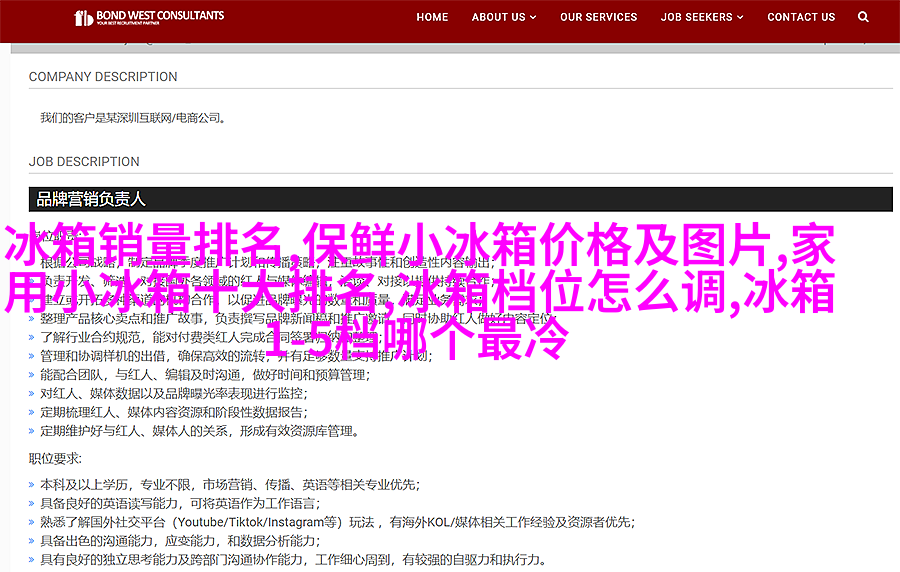Open the search magnifier icon

[863, 17]
